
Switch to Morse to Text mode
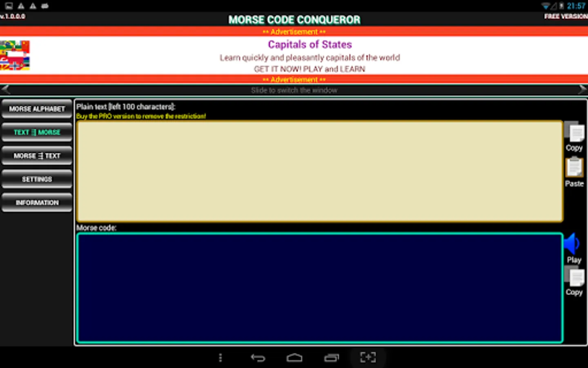click(37, 156)
